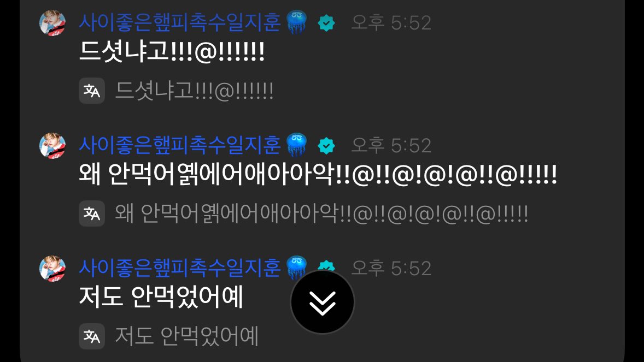Tap jellyfish emoji in second sender name
This screenshot has width=644, height=362.
(296, 145)
